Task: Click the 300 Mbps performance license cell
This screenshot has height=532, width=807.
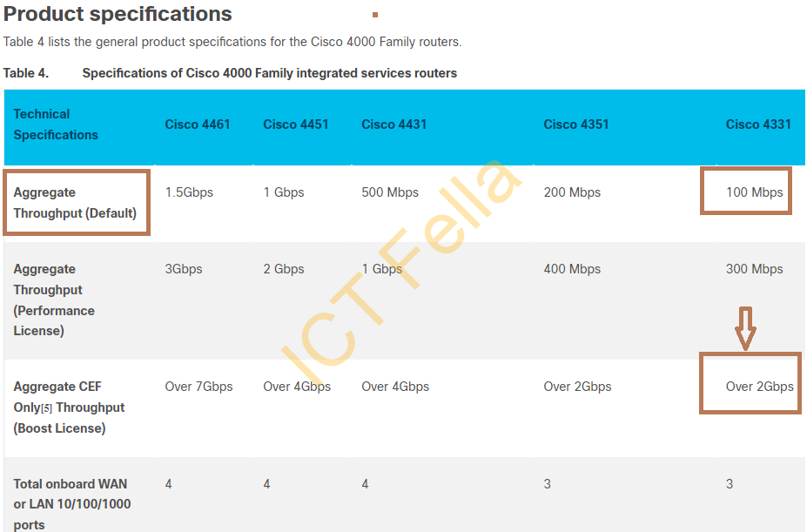Action: (x=754, y=269)
